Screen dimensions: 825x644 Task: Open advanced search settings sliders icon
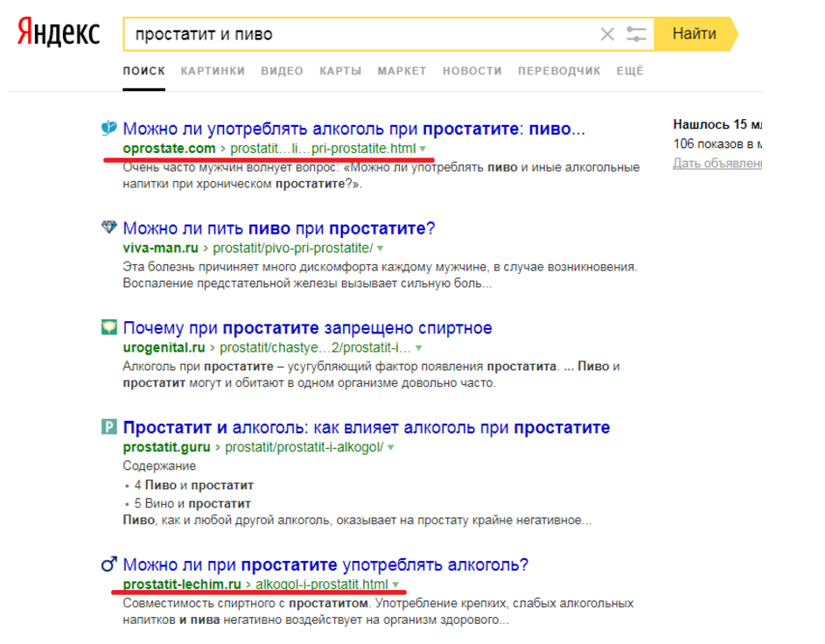(635, 34)
